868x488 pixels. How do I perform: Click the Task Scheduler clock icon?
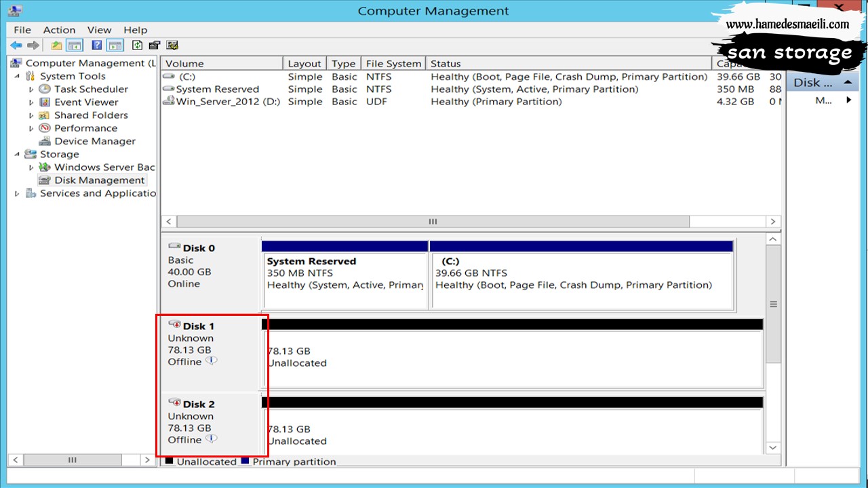pos(45,89)
